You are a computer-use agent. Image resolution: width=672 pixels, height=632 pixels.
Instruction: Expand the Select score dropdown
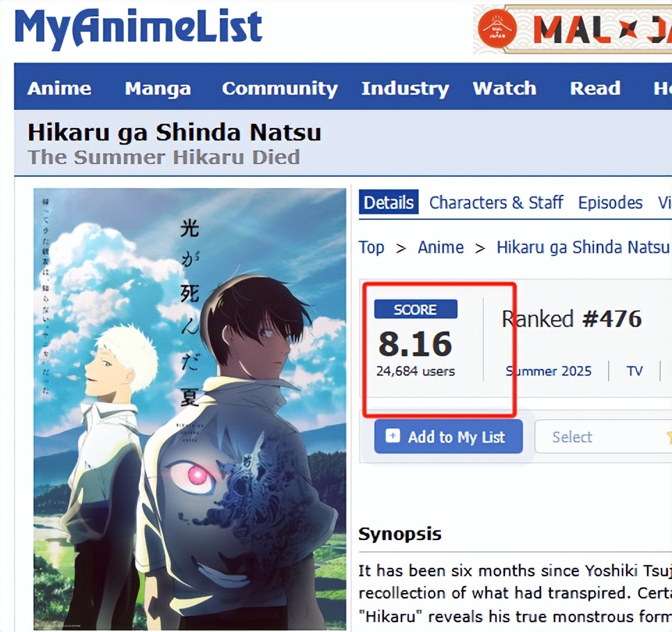(x=603, y=436)
